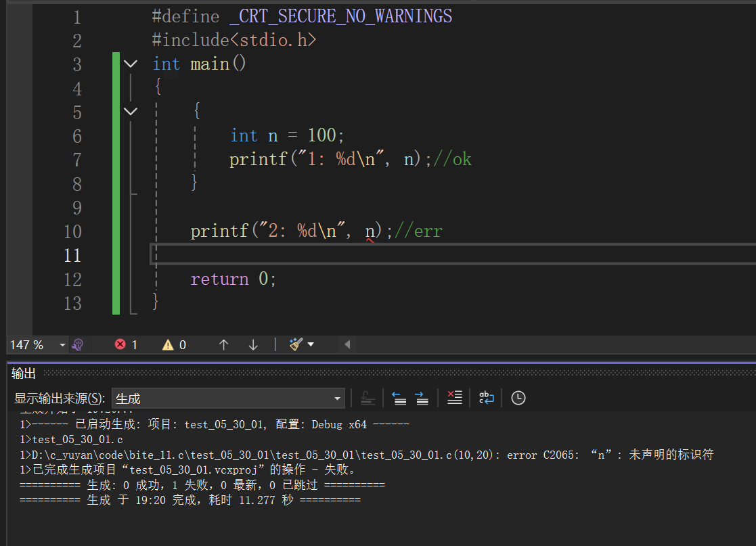Click the 已完成生成项目 失败 line
Screen dimensions: 756x546
(x=187, y=470)
